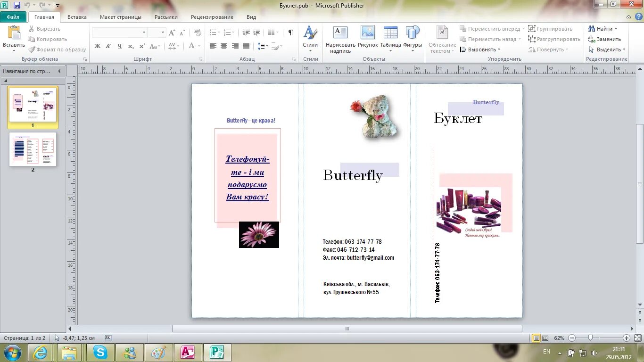Click 'Телефонуйте' underlined text on page

click(248, 165)
